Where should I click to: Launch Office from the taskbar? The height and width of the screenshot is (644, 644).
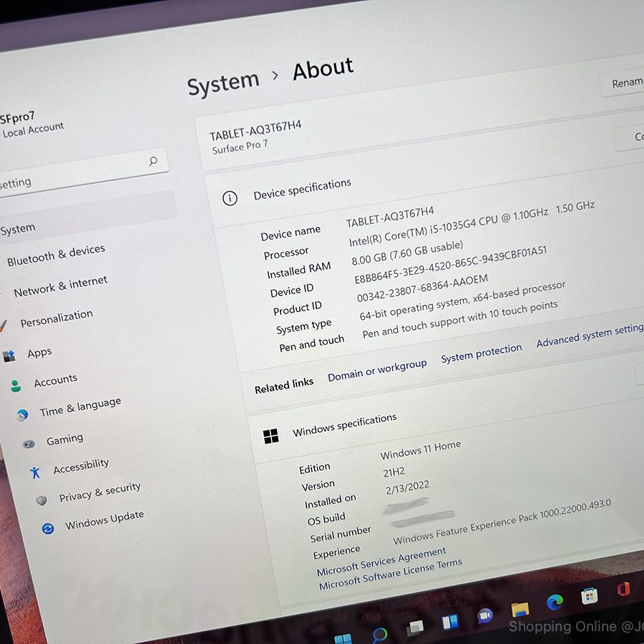point(623,590)
